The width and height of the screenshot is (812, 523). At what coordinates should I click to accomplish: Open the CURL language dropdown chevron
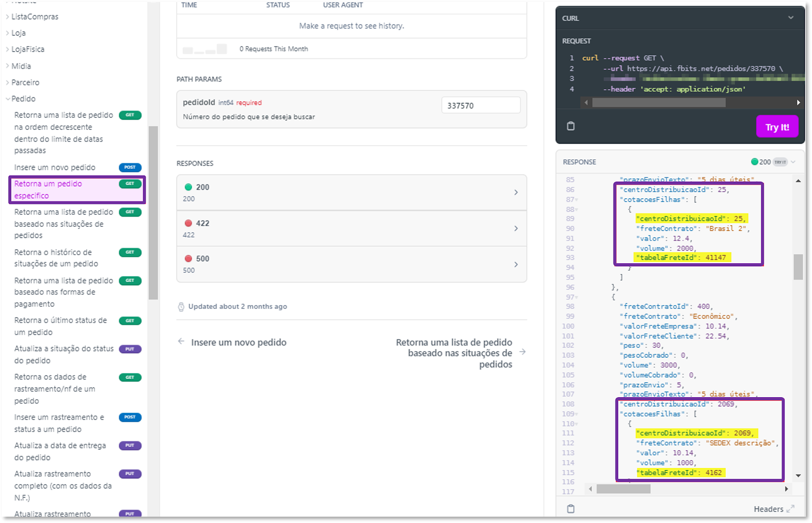pyautogui.click(x=791, y=18)
